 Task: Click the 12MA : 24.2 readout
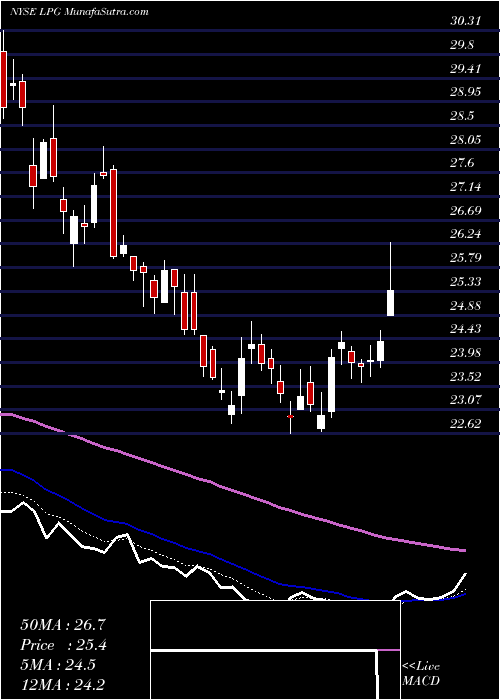pyautogui.click(x=63, y=685)
